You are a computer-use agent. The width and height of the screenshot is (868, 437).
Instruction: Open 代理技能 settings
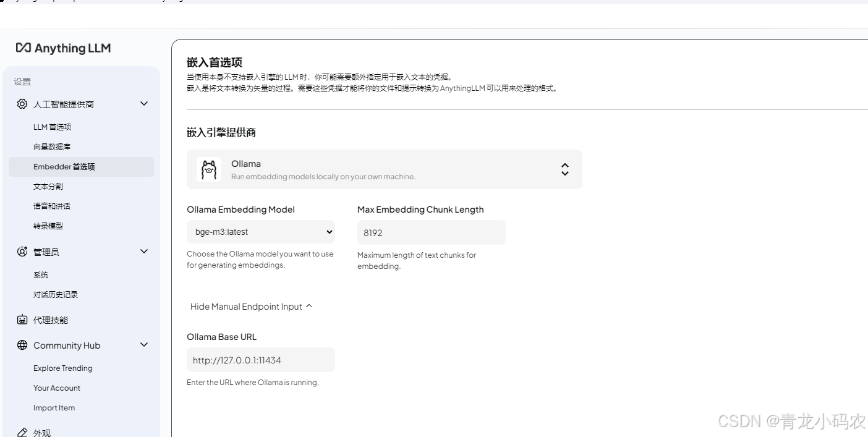click(51, 320)
